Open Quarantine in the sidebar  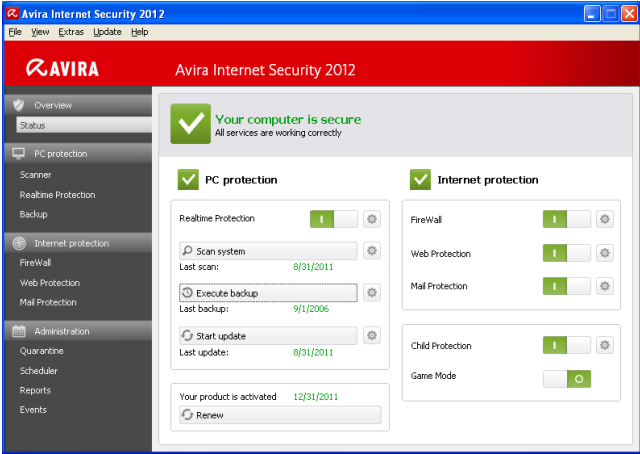click(42, 351)
